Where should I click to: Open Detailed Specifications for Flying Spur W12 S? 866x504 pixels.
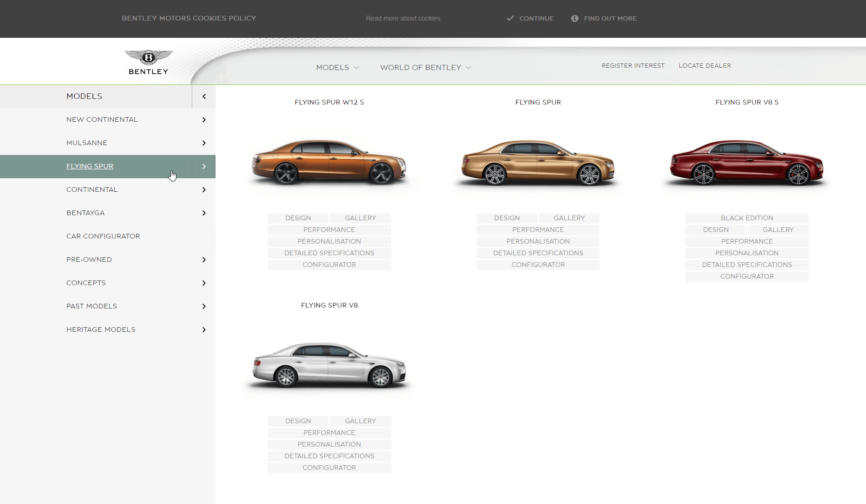tap(329, 253)
